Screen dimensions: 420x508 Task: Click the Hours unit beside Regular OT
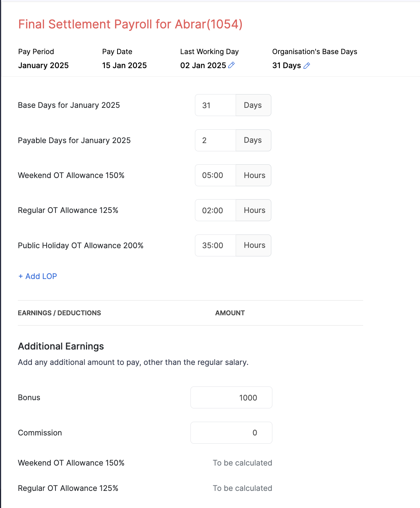pos(254,210)
